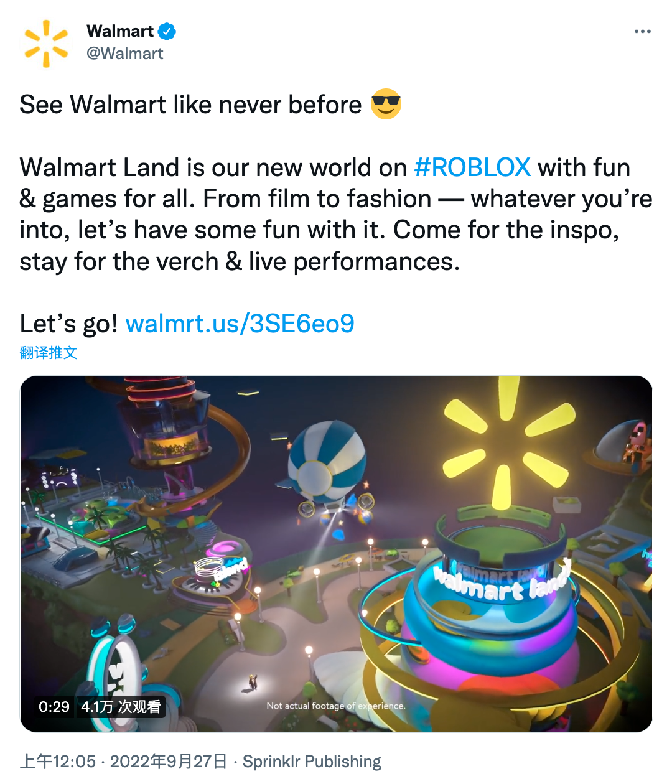Click the Sprinklr Publishing source label
The height and width of the screenshot is (784, 672).
point(312,762)
